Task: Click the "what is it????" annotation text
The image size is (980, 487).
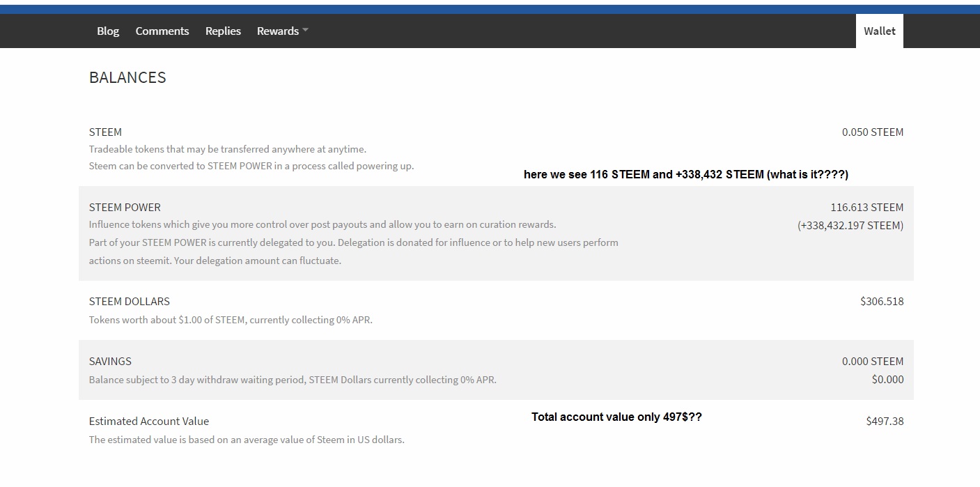Action: coord(807,175)
